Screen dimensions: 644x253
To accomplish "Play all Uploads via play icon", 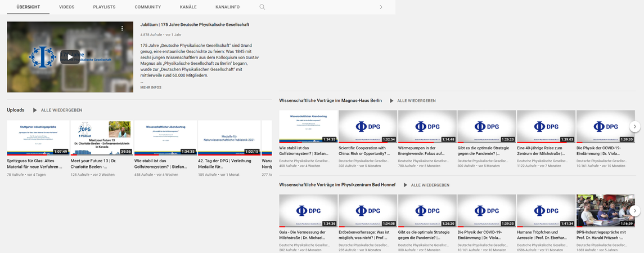I will coord(35,110).
